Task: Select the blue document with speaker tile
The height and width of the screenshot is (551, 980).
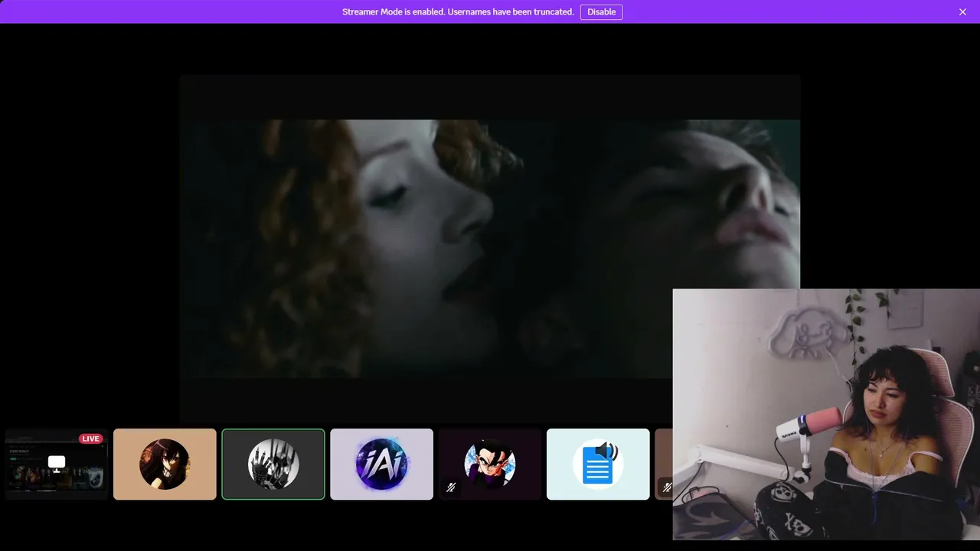Action: coord(598,464)
